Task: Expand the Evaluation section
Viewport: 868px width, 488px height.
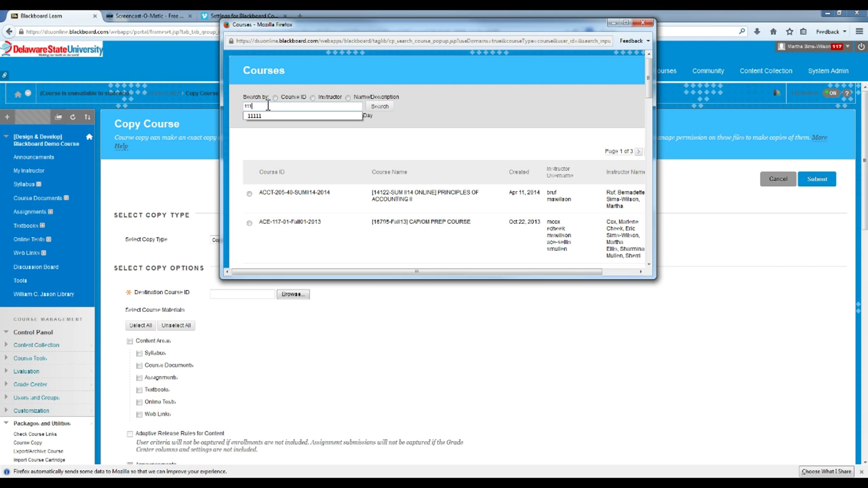Action: coord(6,371)
